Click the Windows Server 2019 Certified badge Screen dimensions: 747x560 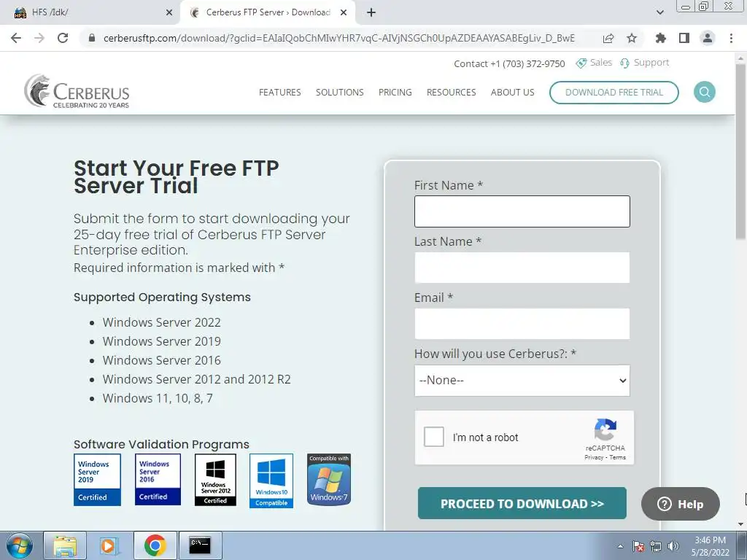click(97, 480)
